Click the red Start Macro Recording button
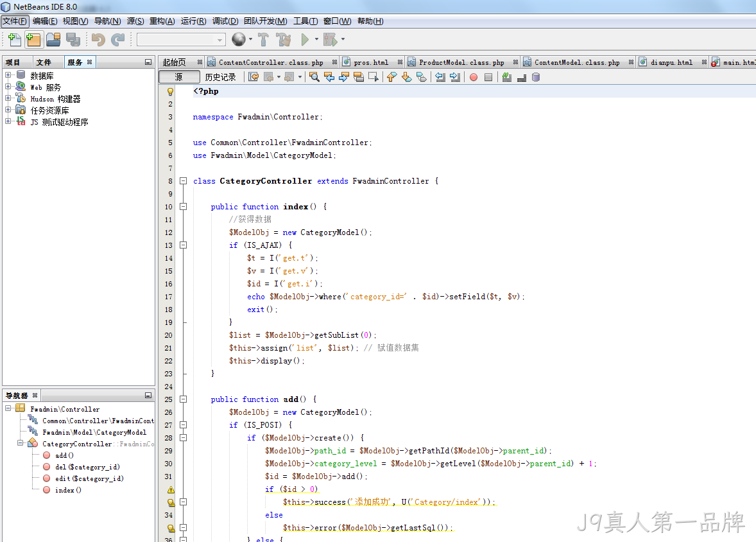This screenshot has width=756, height=542. coord(474,76)
